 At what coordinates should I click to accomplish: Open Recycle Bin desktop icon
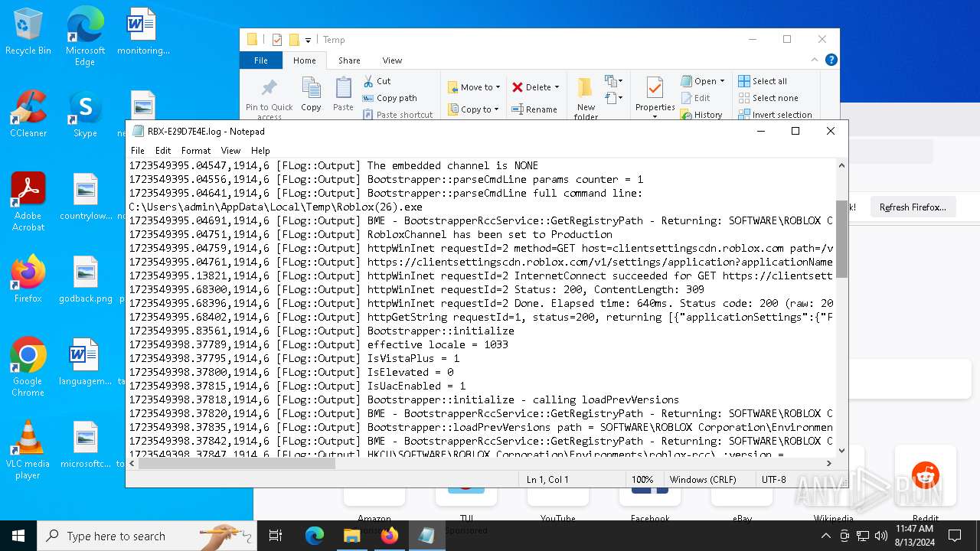[x=28, y=32]
